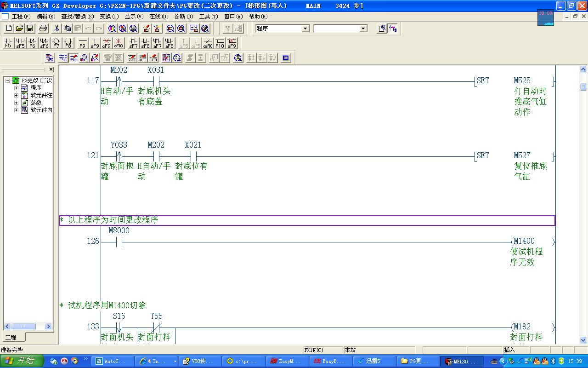Click the 开始 Start button

tap(22, 361)
